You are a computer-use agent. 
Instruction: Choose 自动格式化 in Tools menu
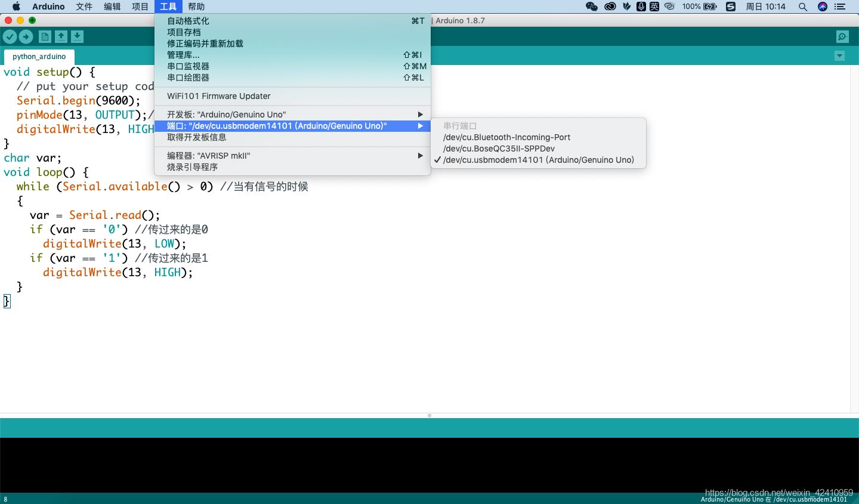click(x=292, y=21)
